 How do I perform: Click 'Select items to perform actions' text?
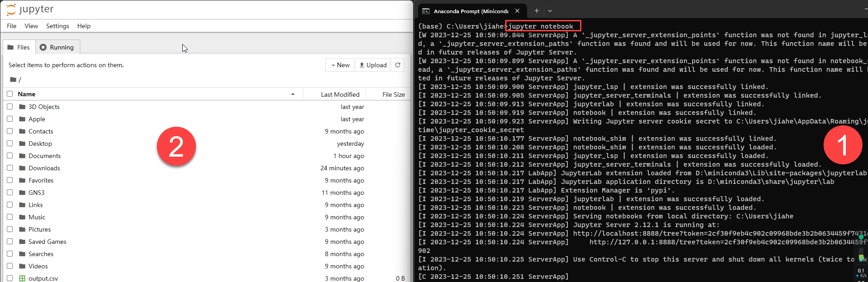[x=66, y=65]
